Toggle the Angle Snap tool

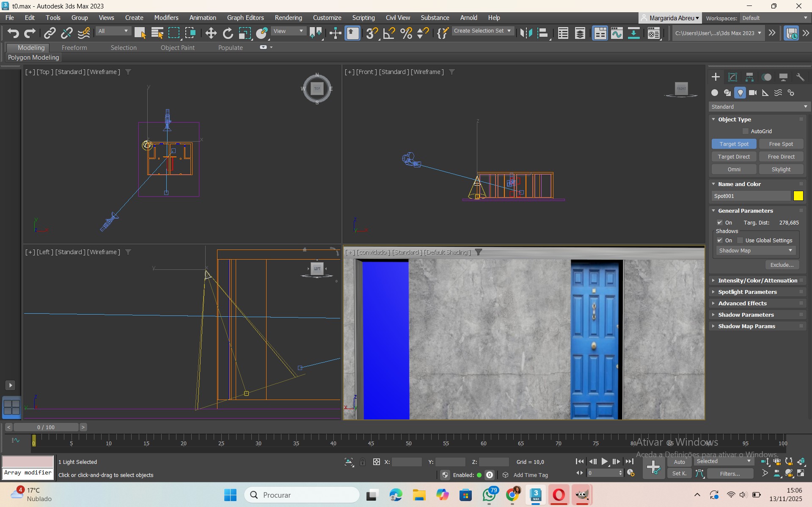click(x=388, y=33)
